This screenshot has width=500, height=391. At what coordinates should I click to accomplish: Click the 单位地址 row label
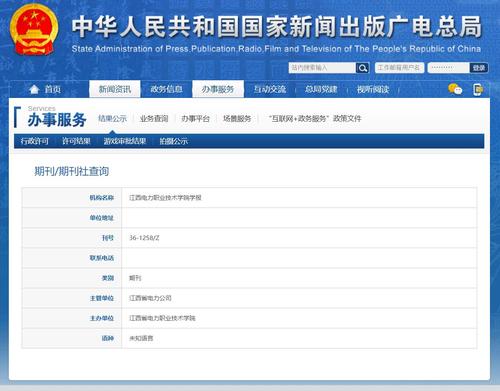click(x=102, y=218)
